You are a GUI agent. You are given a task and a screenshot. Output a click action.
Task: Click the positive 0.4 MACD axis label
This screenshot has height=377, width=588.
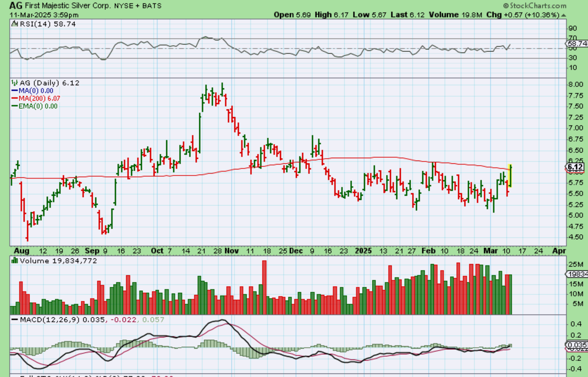(576, 324)
